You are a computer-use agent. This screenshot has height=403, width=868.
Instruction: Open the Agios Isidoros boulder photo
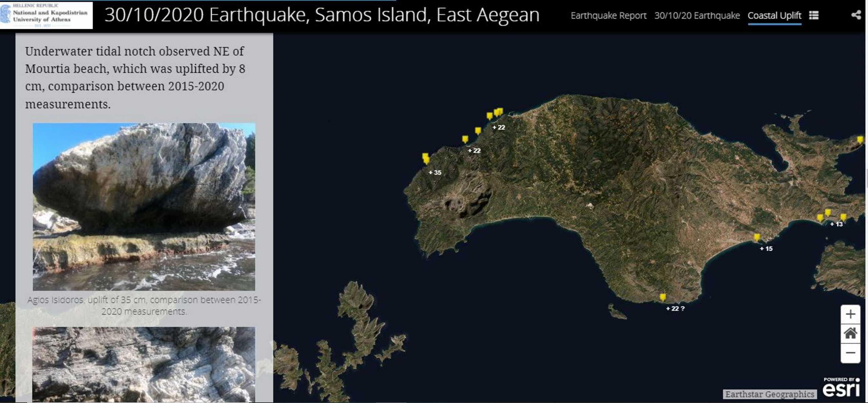point(144,207)
